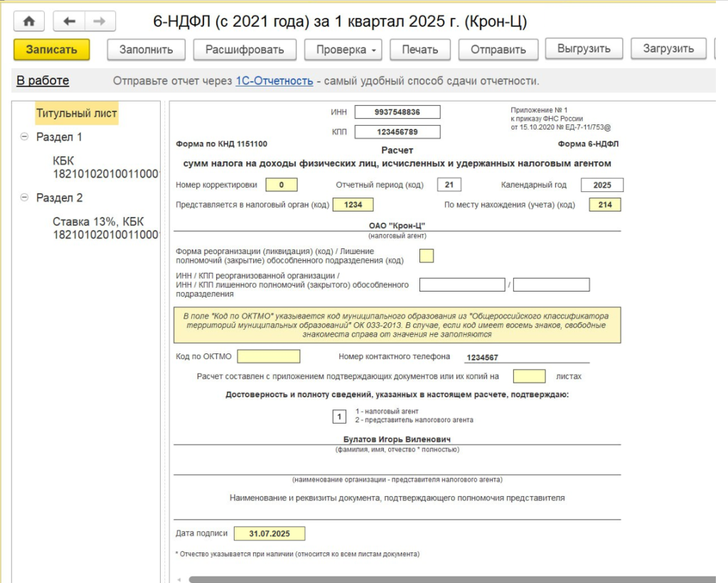Viewport: 728px width, 583px height.
Task: Open the Ставка 13% КБК section
Action: pos(102,228)
